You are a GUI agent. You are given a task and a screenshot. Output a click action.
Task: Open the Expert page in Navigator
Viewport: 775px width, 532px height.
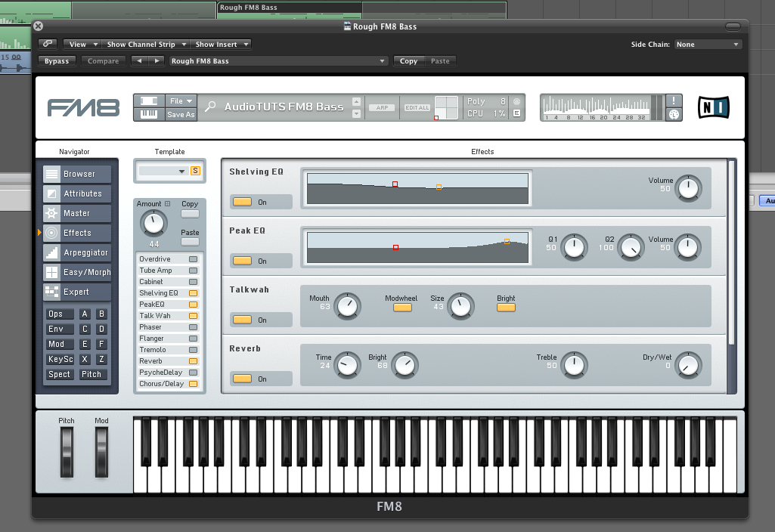77,292
